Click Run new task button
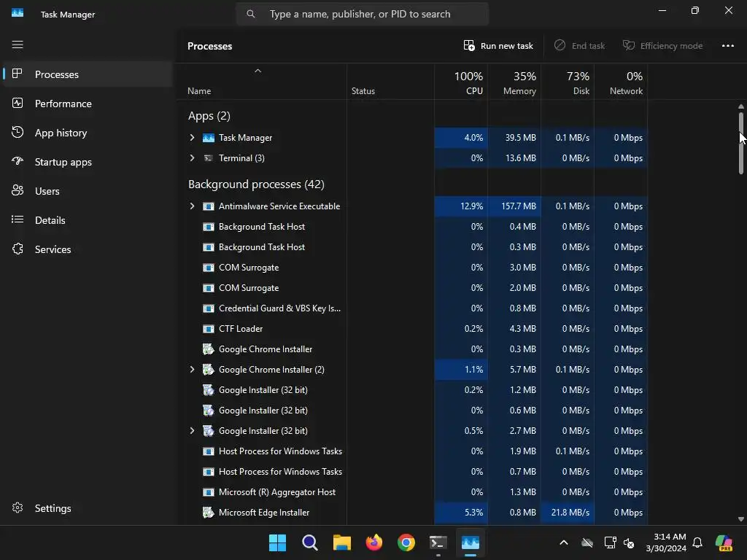Image resolution: width=747 pixels, height=560 pixels. pyautogui.click(x=498, y=46)
